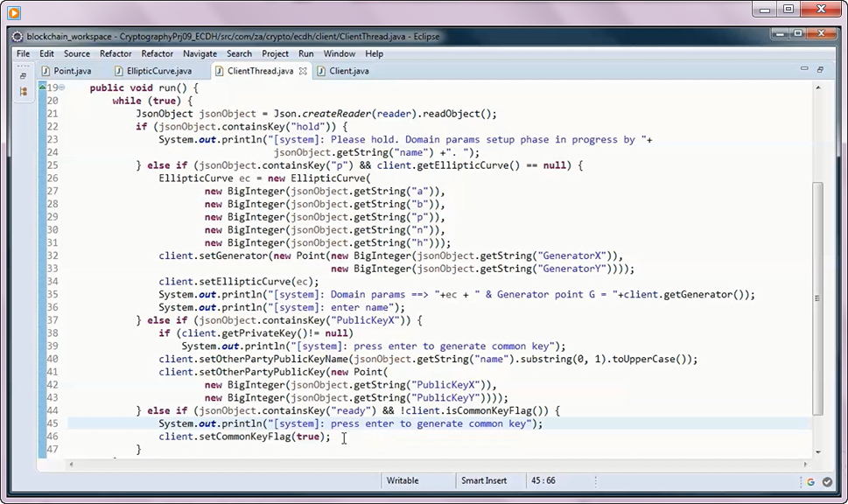The height and width of the screenshot is (504, 848).
Task: Open the Window menu
Action: pos(339,53)
